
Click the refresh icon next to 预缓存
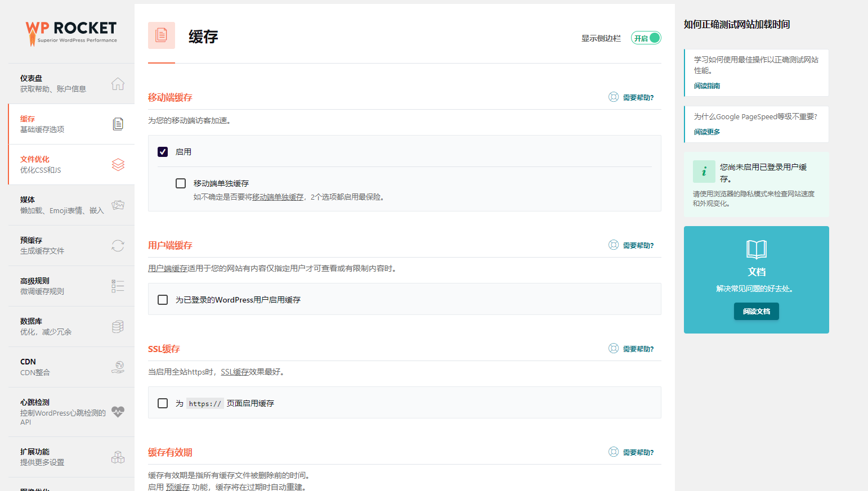(x=118, y=245)
